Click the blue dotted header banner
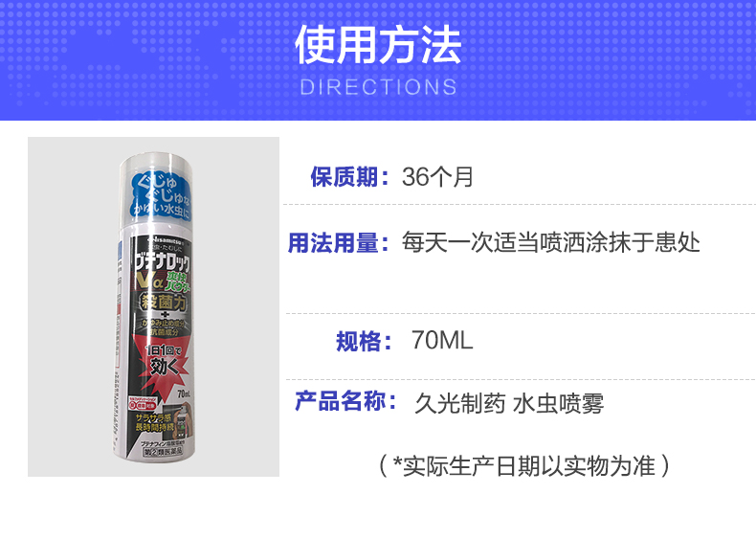756x539 pixels. click(378, 60)
